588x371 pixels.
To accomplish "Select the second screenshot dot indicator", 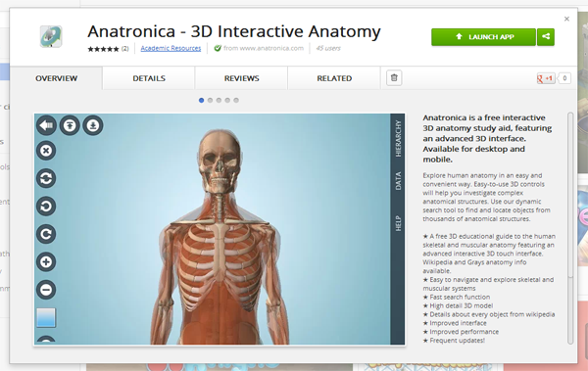I will click(210, 100).
